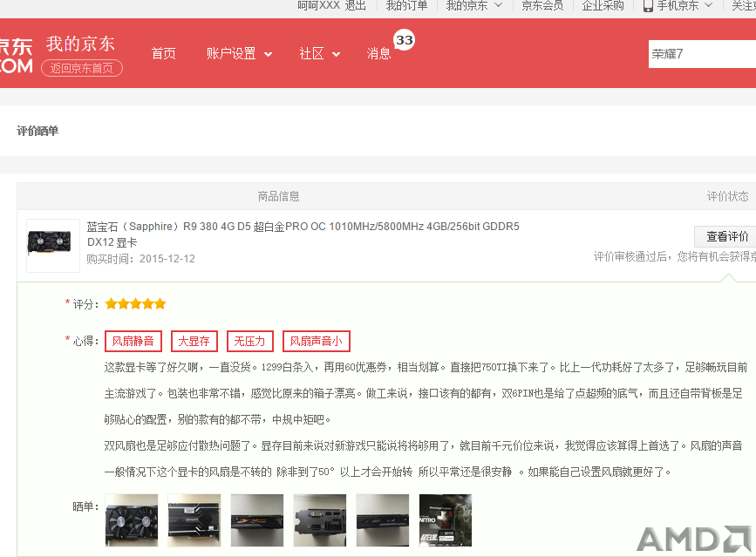This screenshot has width=756, height=557.
Task: Open the Sapphire R9 380 product thumbnail
Action: 53,246
